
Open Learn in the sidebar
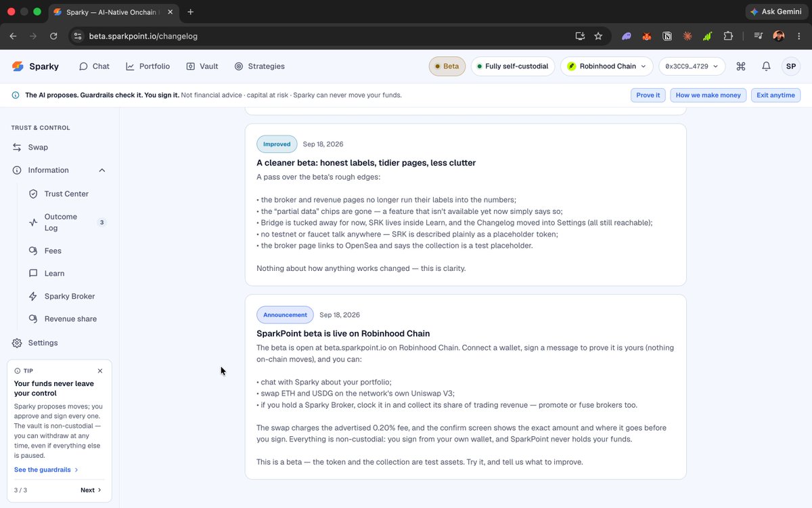point(66,274)
